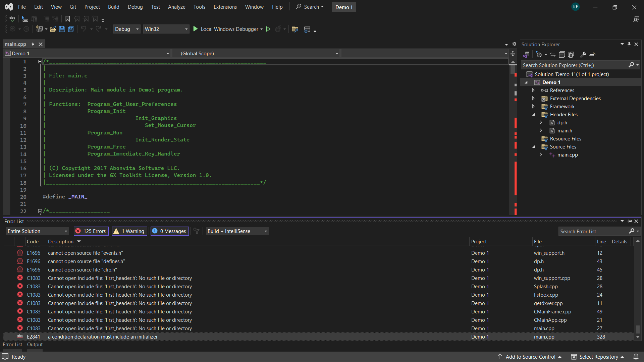Select the Undo icon in the toolbar
Screen dimensions: 644x362
tap(84, 29)
